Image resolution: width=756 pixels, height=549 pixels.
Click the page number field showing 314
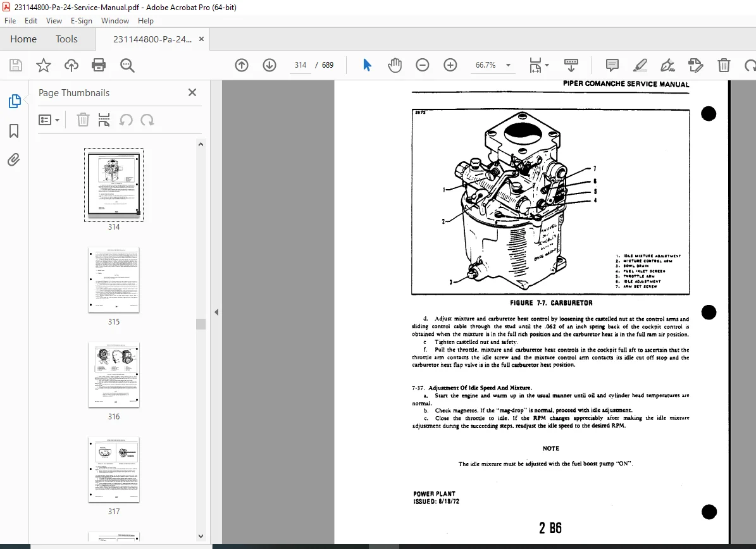click(x=301, y=65)
